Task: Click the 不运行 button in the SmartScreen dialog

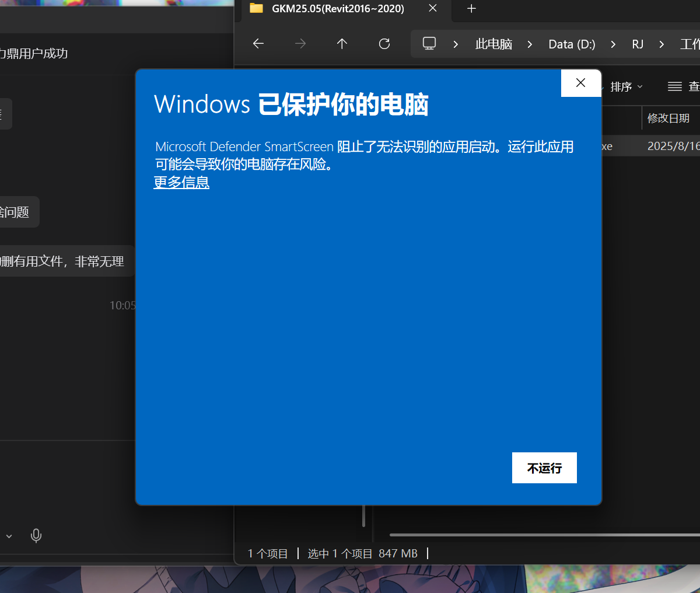Action: 544,468
